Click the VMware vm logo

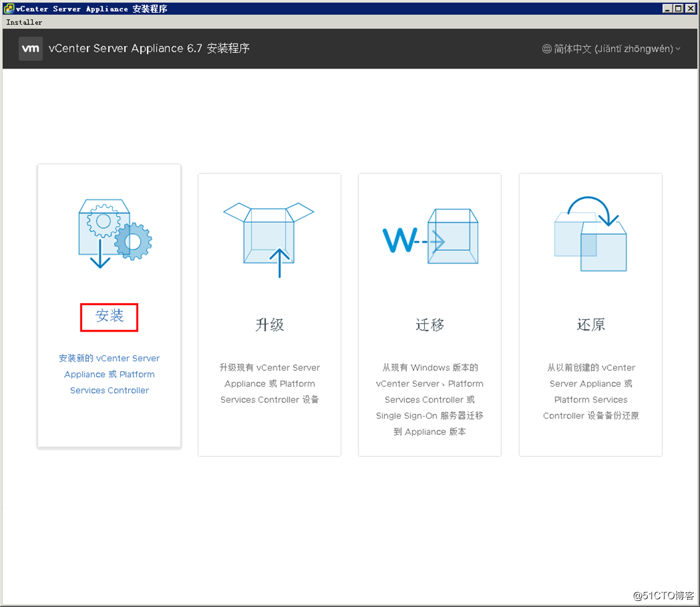[x=30, y=48]
